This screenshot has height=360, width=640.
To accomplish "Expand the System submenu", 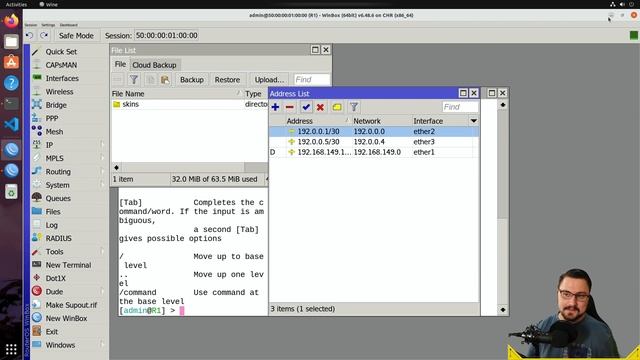I will [57, 185].
